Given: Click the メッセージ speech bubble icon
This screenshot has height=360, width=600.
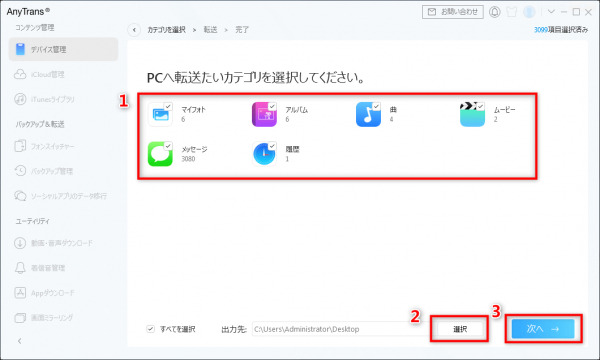Looking at the screenshot, I should click(x=160, y=154).
